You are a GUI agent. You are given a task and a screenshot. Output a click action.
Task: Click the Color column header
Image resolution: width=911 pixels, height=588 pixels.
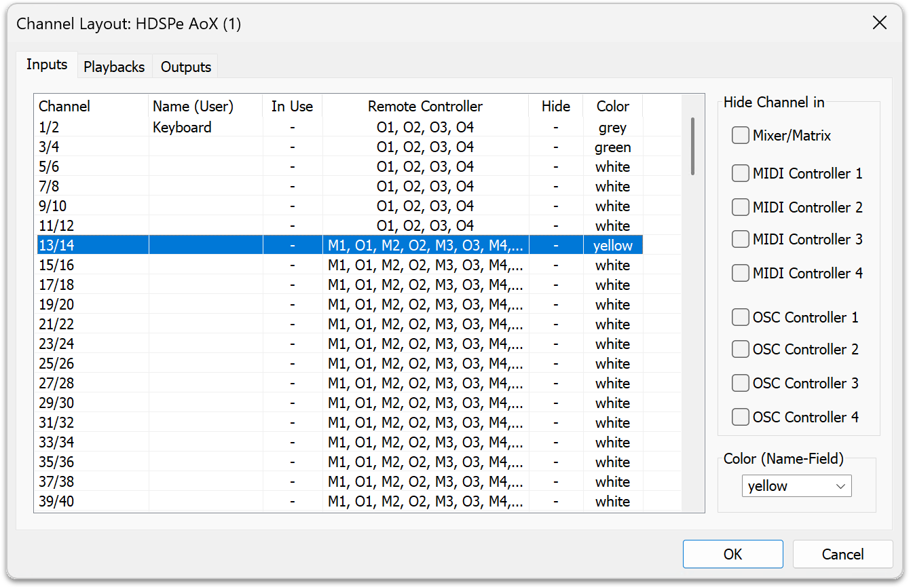coord(612,107)
